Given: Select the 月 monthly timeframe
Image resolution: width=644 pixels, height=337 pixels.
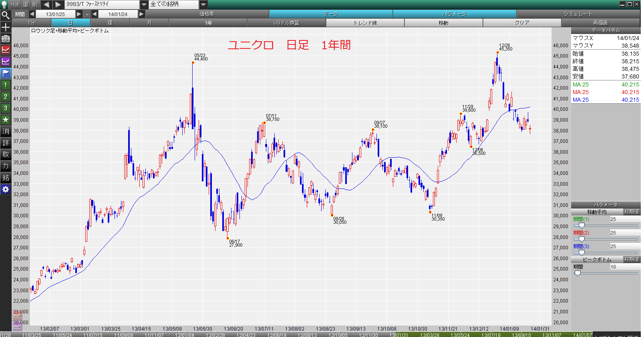Looking at the screenshot, I should pos(149,23).
